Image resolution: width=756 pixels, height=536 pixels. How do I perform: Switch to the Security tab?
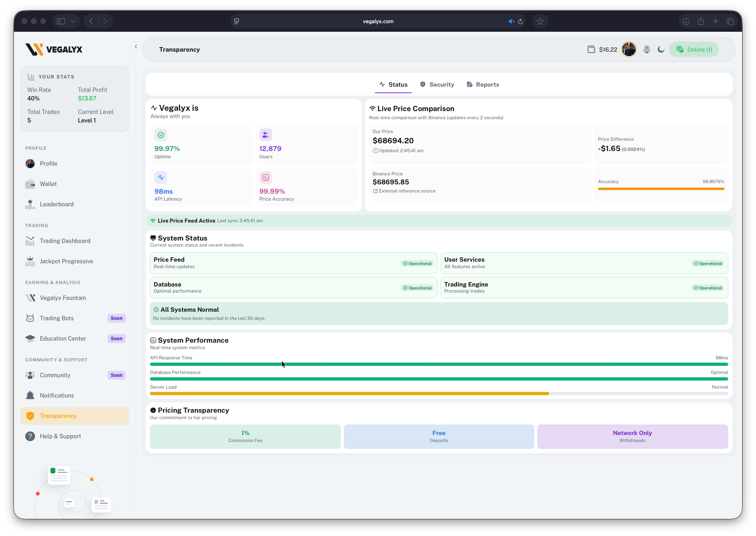(437, 85)
